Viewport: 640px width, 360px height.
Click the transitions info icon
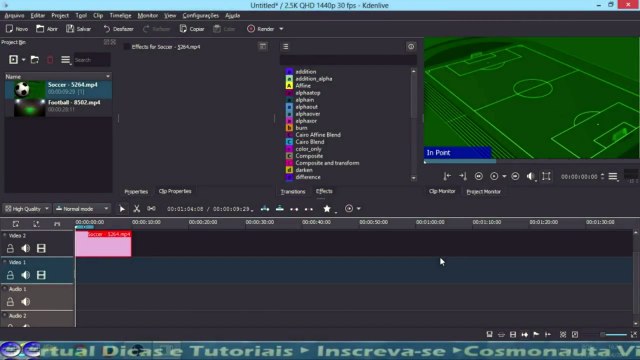pos(411,47)
